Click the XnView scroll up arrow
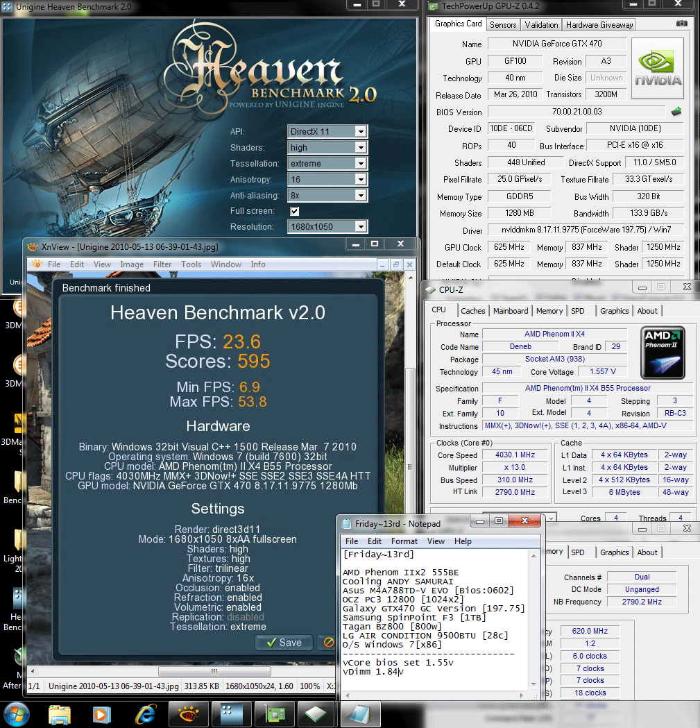This screenshot has width=700, height=728. [x=410, y=278]
